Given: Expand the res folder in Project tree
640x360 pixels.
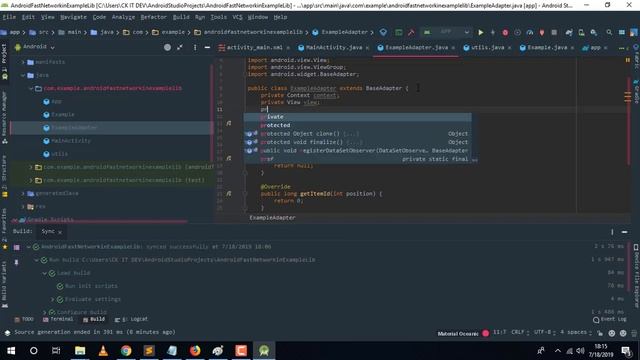Looking at the screenshot, I should click(x=23, y=207).
